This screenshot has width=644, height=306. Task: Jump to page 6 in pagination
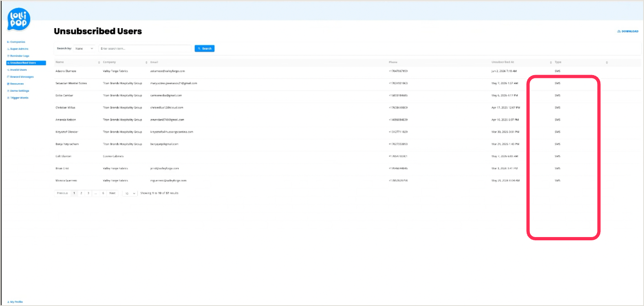[103, 193]
